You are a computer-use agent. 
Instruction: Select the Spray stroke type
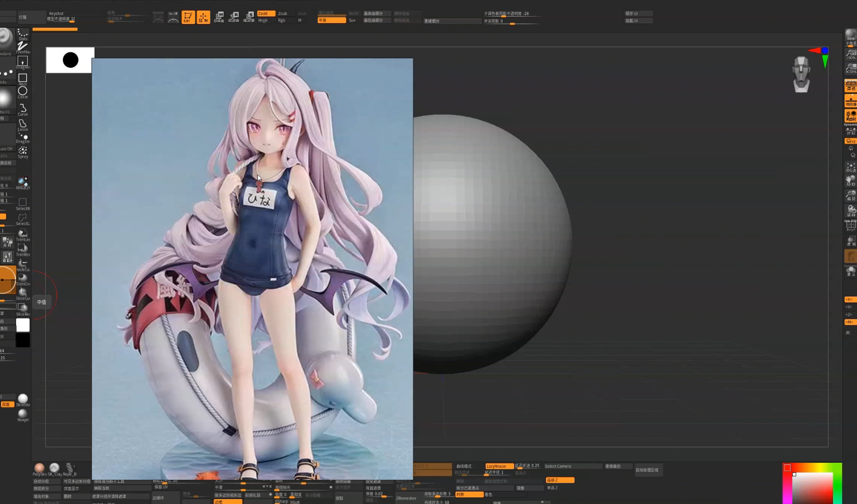tap(23, 152)
